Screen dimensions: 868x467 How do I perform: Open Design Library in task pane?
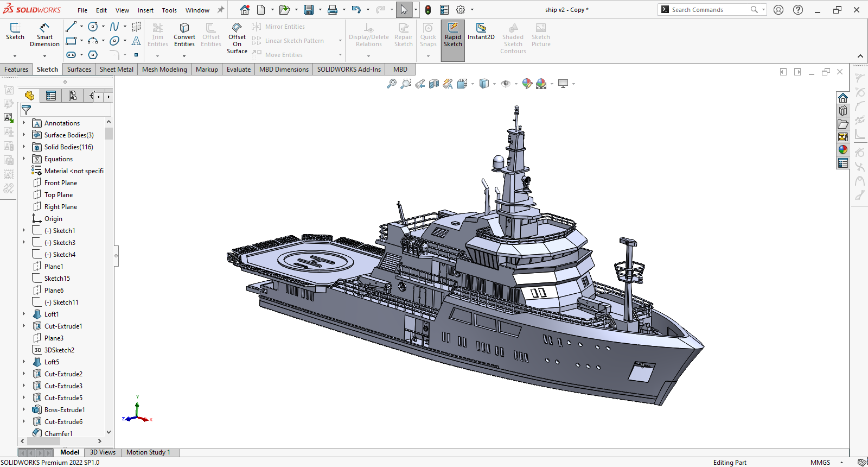843,111
